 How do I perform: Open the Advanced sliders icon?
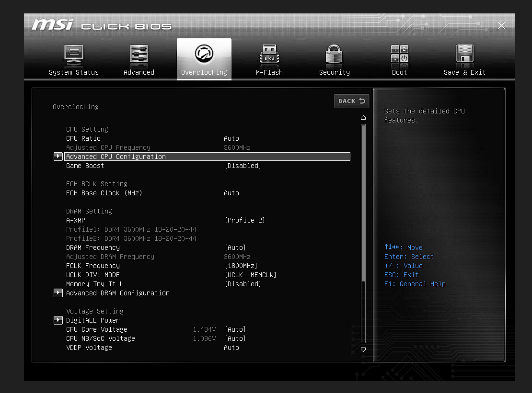tap(139, 54)
